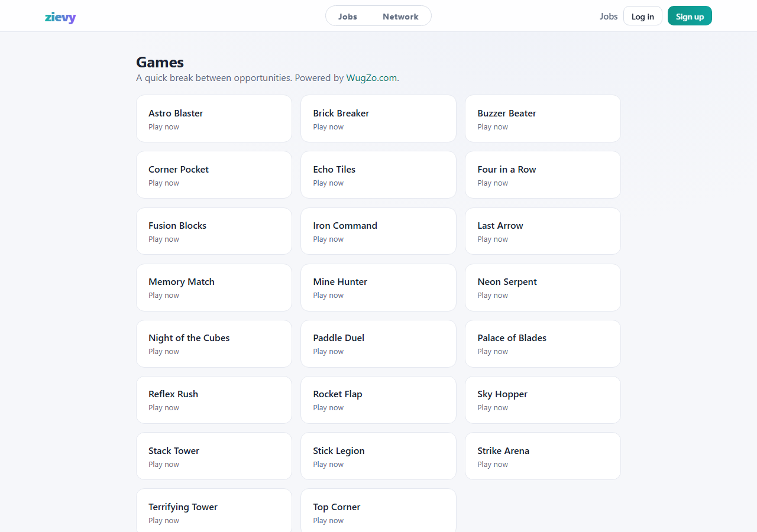This screenshot has height=532, width=757.
Task: Open the Reflex Rush game
Action: coord(214,400)
